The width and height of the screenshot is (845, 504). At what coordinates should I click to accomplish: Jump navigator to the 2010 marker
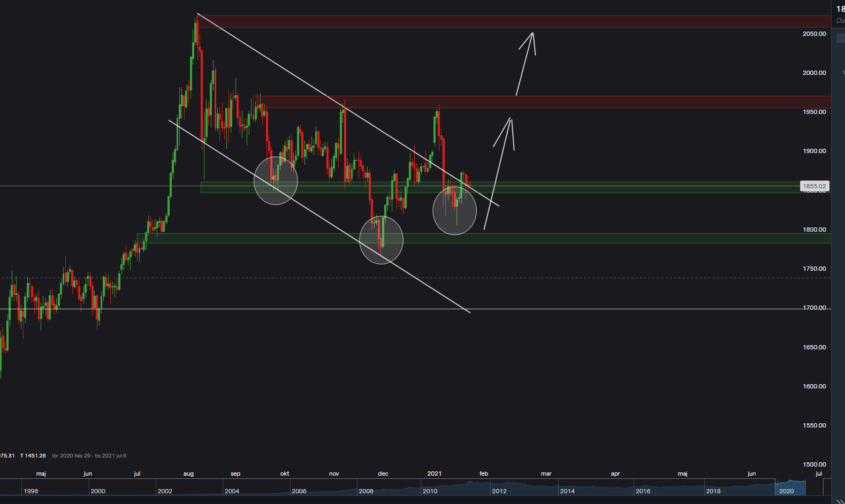pos(430,491)
